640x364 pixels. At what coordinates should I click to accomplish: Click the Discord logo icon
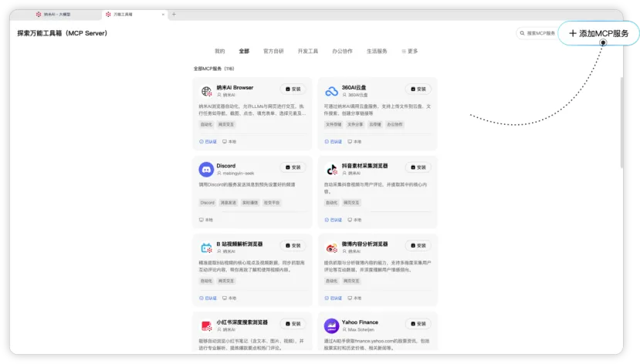pyautogui.click(x=206, y=169)
